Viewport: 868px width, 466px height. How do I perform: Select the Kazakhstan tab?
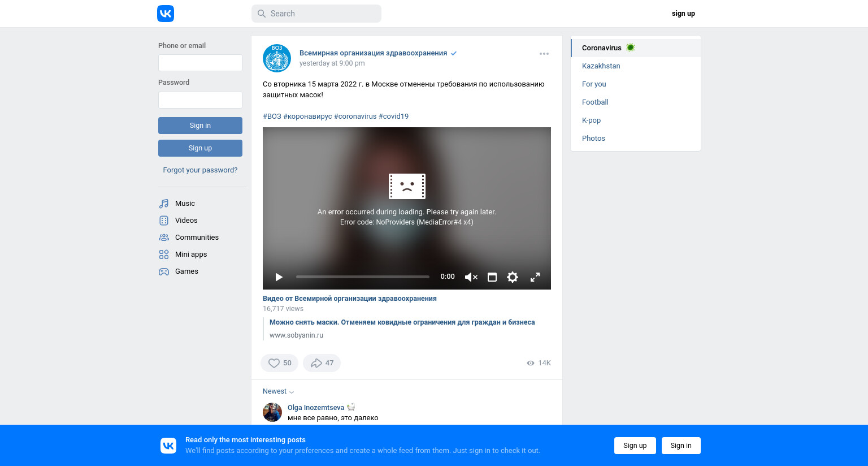(x=636, y=66)
